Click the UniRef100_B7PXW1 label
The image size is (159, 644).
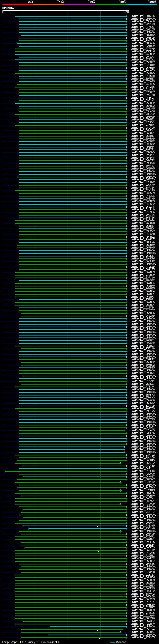click(143, 59)
